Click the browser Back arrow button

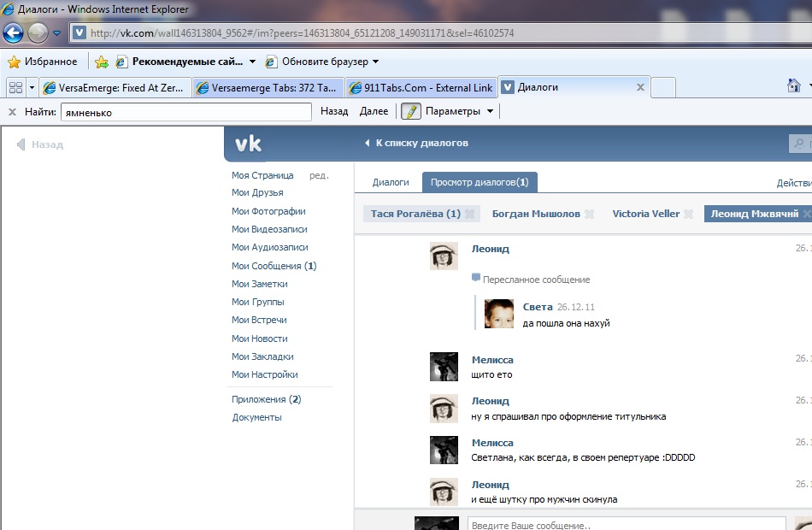coord(13,33)
